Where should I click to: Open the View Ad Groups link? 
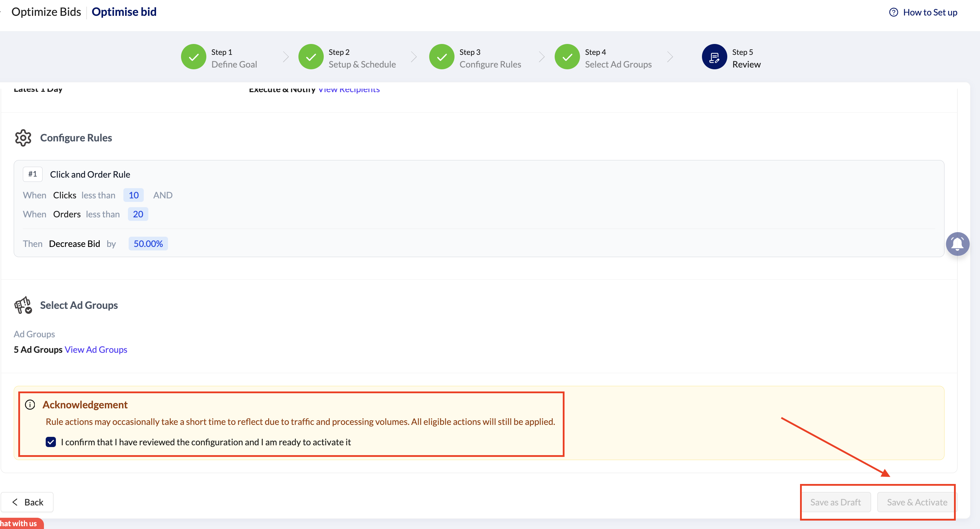tap(96, 349)
